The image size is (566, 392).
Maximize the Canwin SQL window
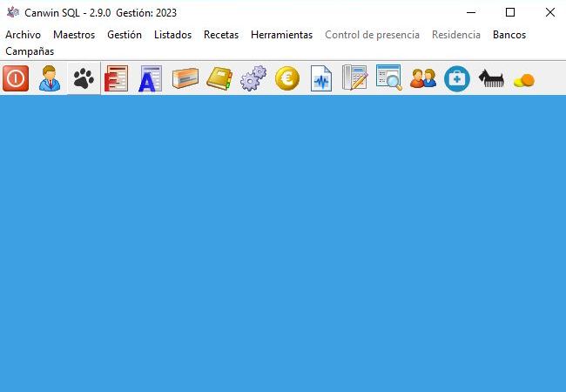[x=510, y=12]
